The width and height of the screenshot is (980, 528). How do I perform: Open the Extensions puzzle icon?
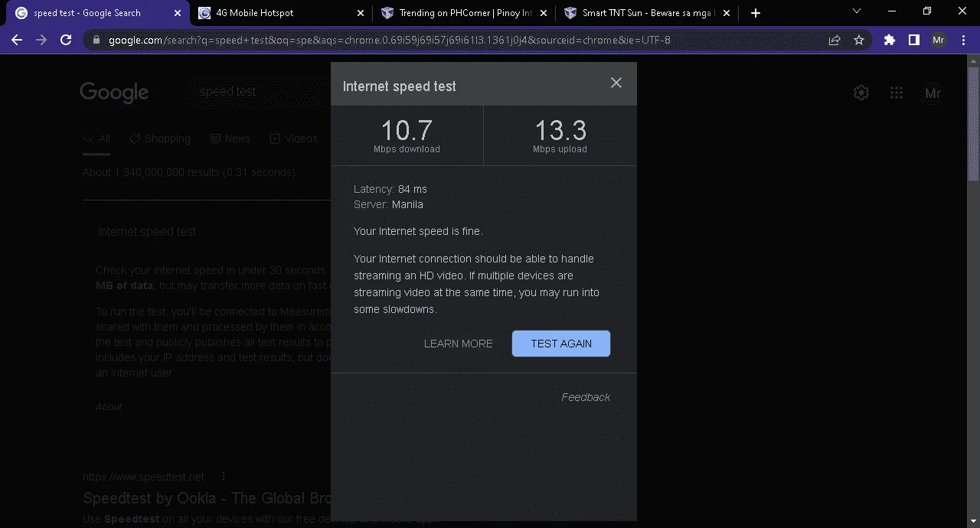890,40
